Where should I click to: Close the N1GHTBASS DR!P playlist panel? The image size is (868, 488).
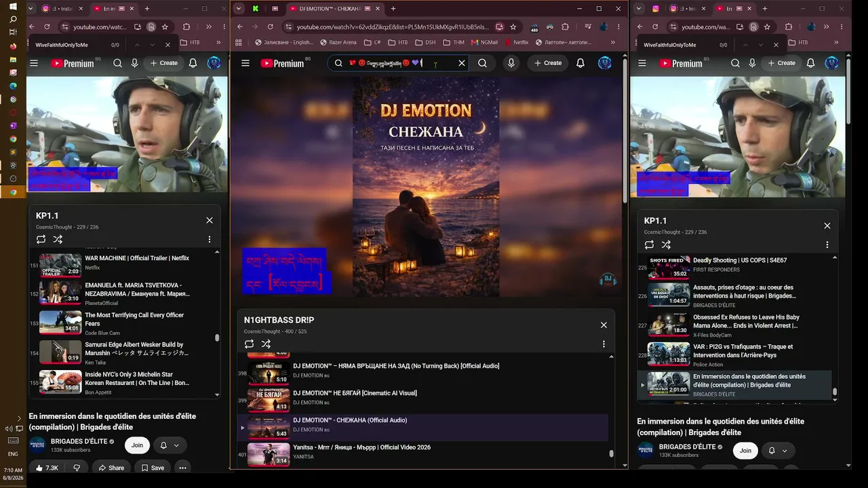tap(604, 325)
